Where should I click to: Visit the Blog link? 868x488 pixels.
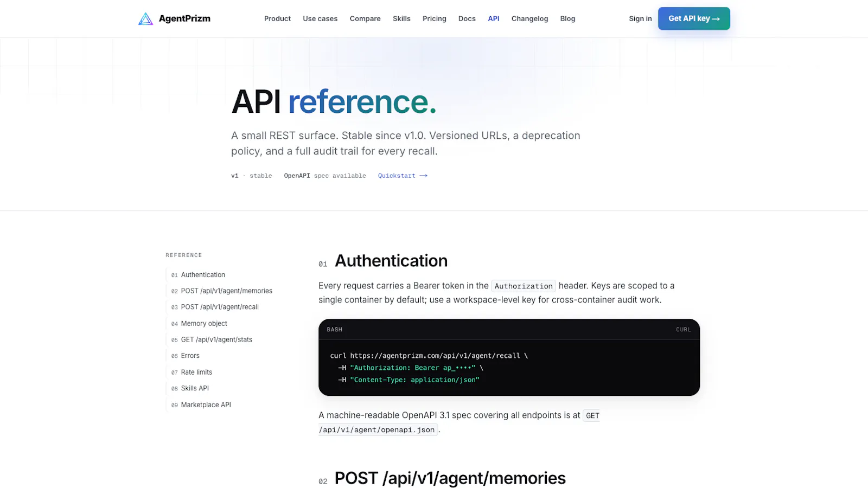pos(568,18)
